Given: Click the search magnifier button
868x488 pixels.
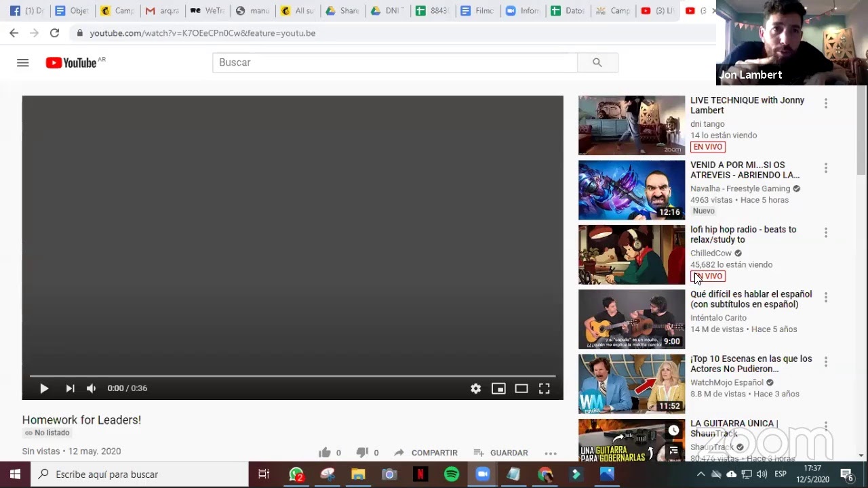Looking at the screenshot, I should click(597, 62).
